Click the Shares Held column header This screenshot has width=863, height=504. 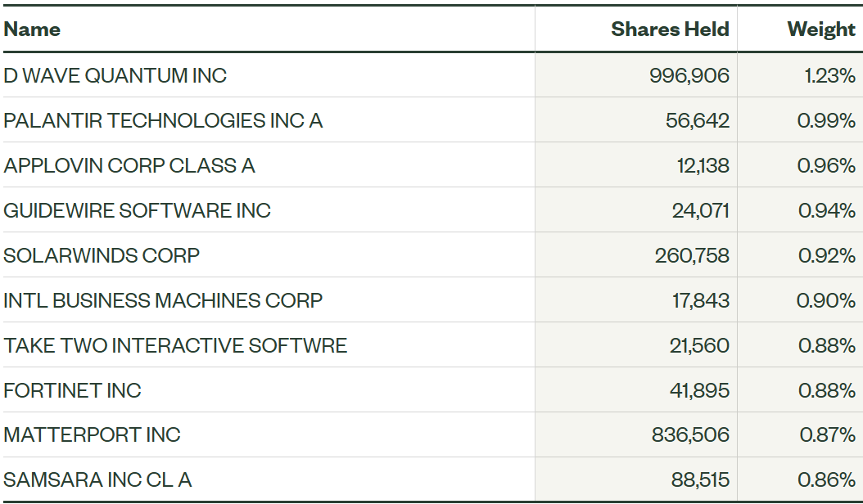point(670,29)
